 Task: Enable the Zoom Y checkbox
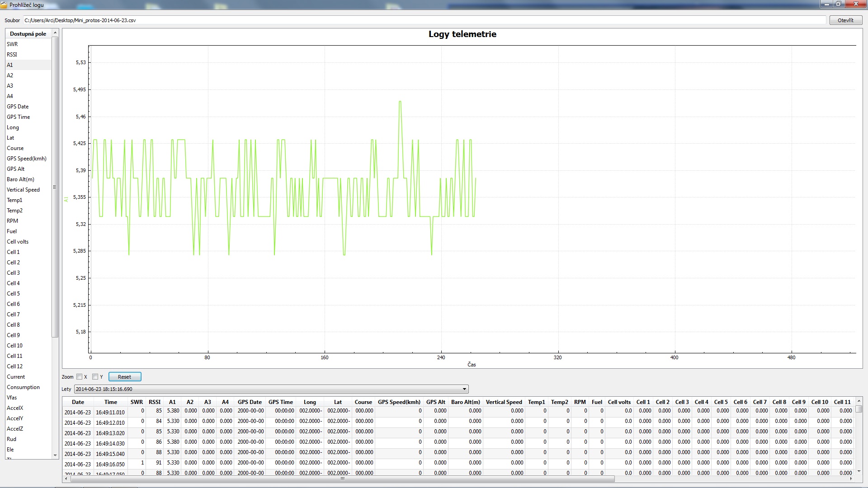(95, 377)
